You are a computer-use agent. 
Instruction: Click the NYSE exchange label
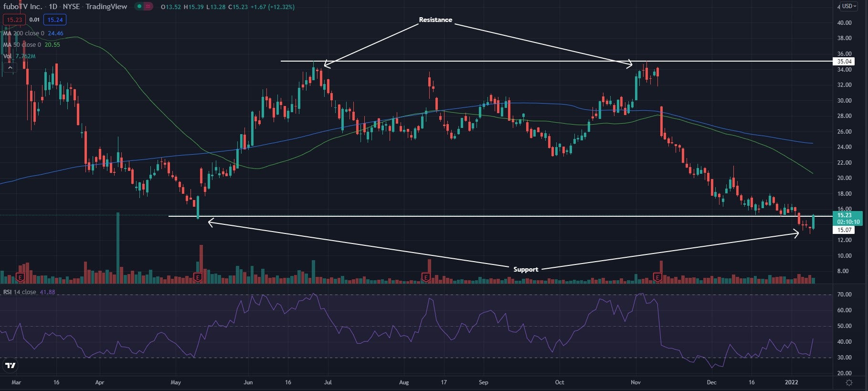[71, 7]
